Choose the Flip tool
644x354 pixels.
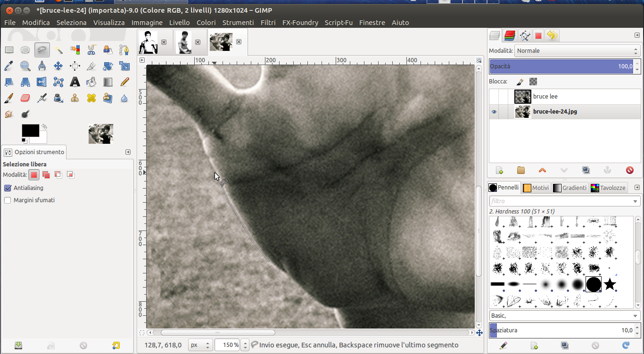point(42,82)
